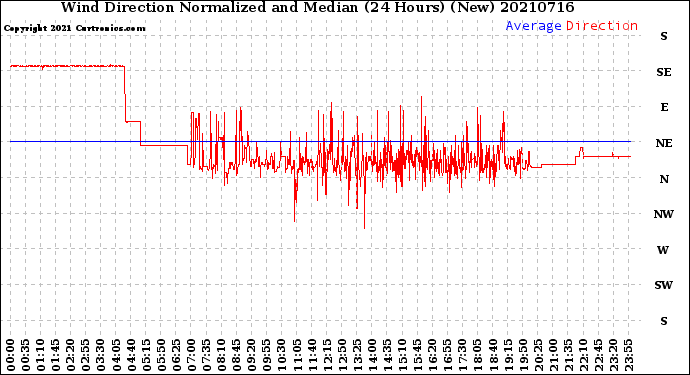This screenshot has height=375, width=690.
Task: Click the 08:10 time axis label
Action: tap(221, 355)
